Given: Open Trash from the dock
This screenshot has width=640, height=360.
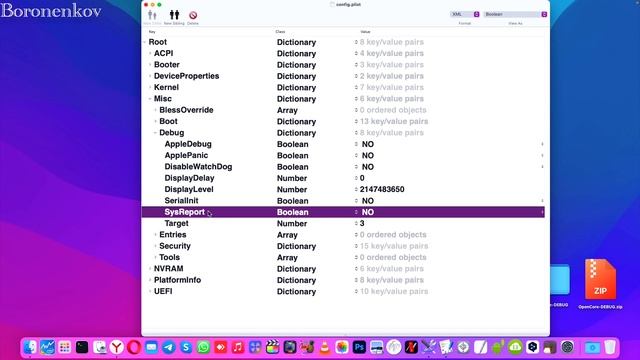Looking at the screenshot, I should [x=610, y=347].
